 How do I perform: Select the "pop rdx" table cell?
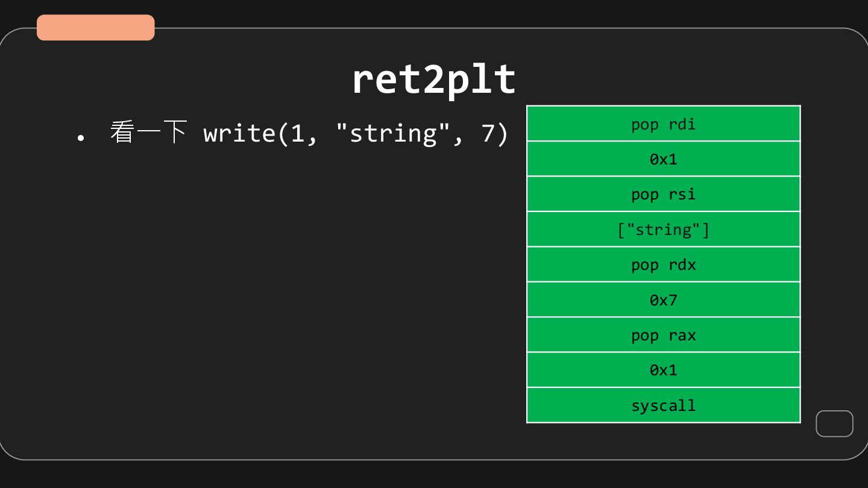[663, 264]
